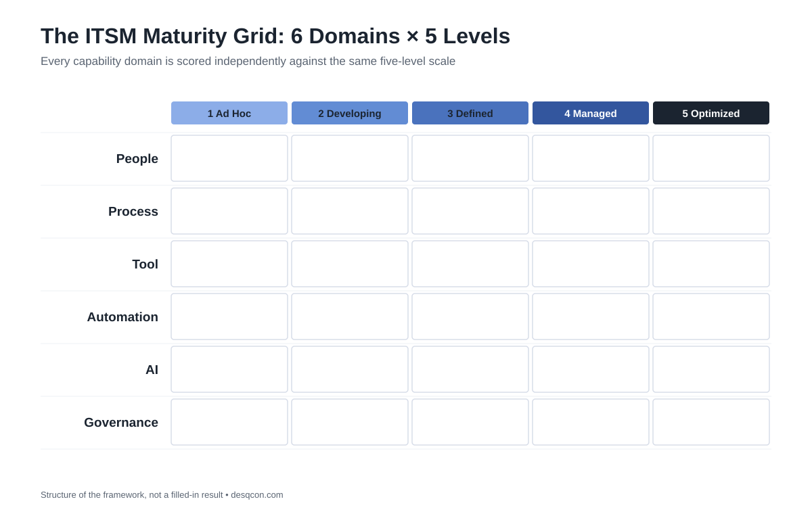Viewport: 812px width, 514px height.
Task: Select the People cell under 1 Ad Hoc
Action: tap(229, 158)
